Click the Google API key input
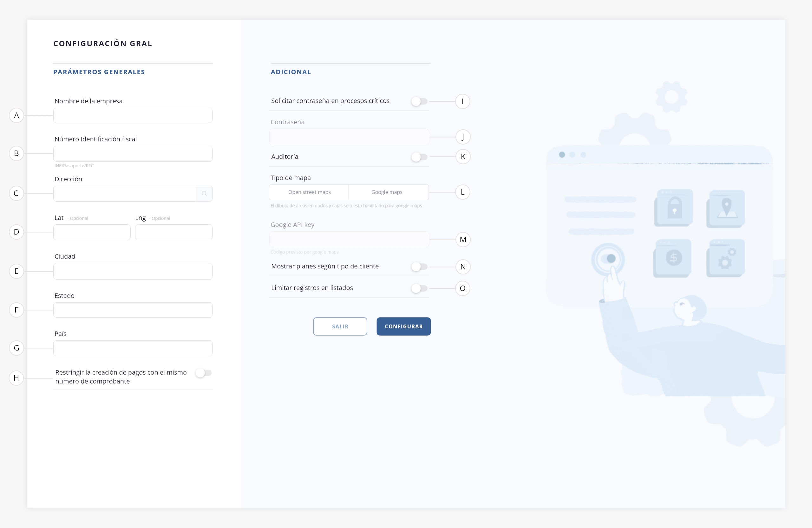 point(349,239)
